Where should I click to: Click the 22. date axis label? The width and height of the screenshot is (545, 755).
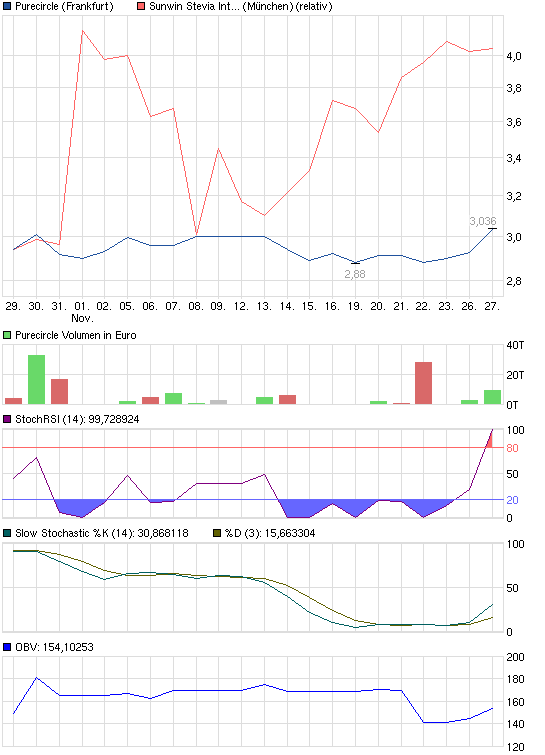point(423,306)
